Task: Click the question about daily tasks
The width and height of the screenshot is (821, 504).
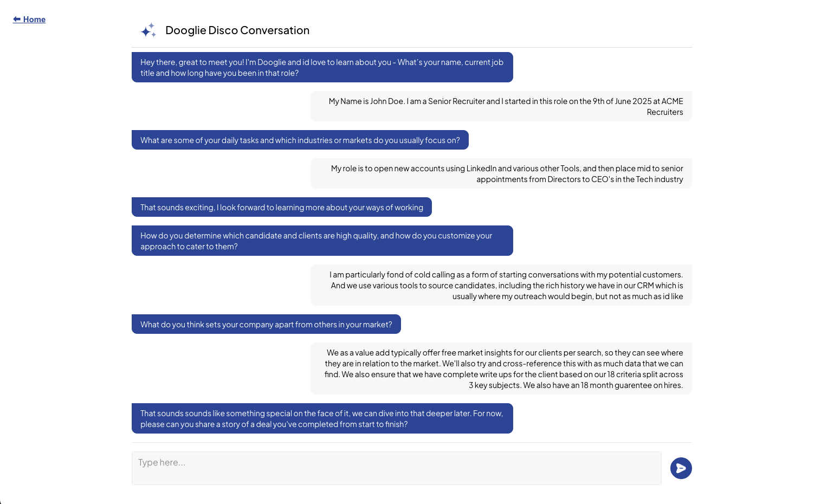Action: coord(300,140)
